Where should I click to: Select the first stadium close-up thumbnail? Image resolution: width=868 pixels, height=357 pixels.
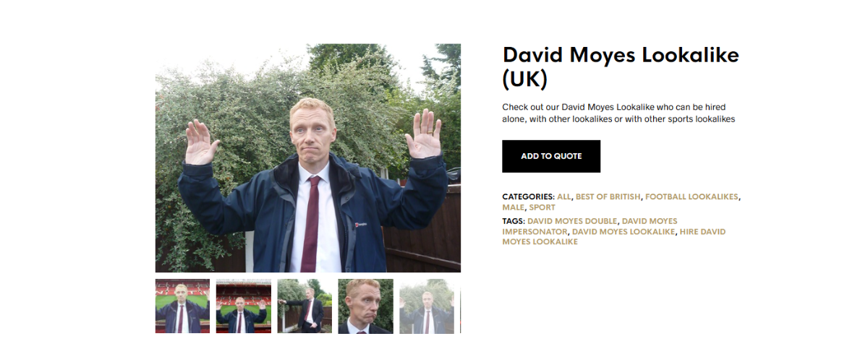[x=182, y=306]
